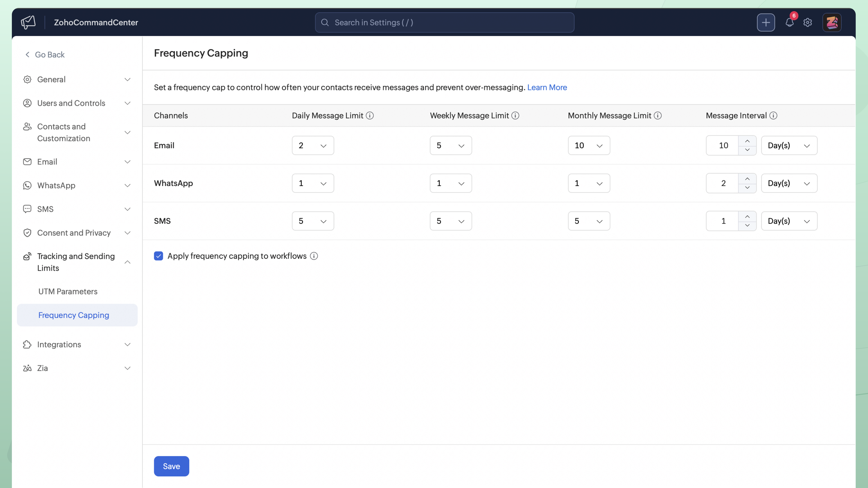Click the search magnifier icon
The height and width of the screenshot is (488, 868).
(325, 23)
